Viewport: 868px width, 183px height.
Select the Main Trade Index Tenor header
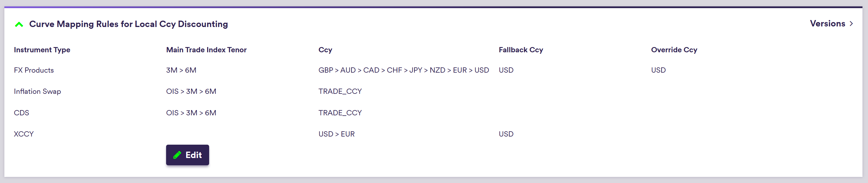[206, 50]
